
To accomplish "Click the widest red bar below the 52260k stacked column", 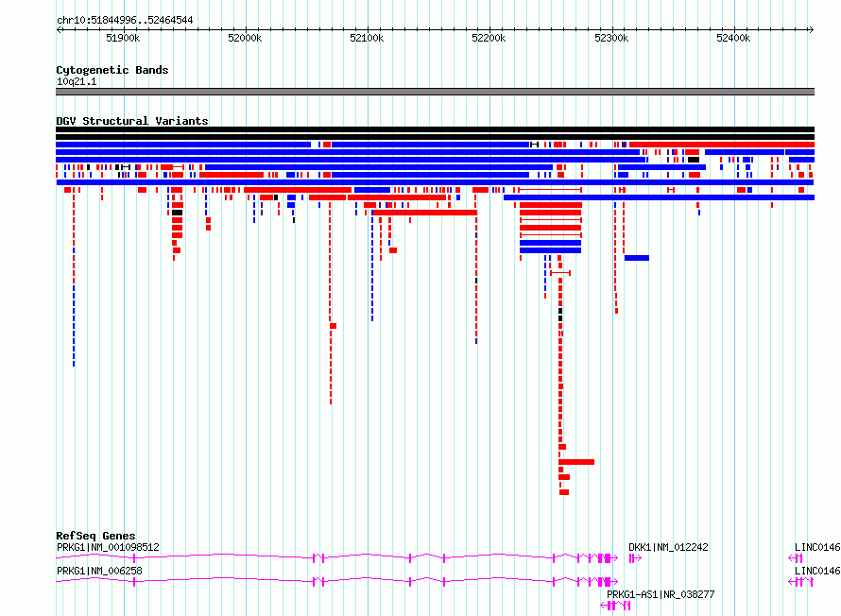I will point(576,462).
